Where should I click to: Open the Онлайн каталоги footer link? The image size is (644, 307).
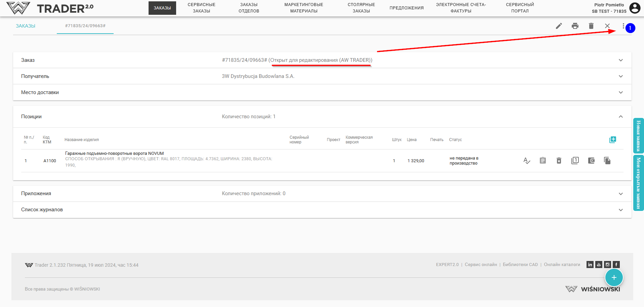click(562, 265)
